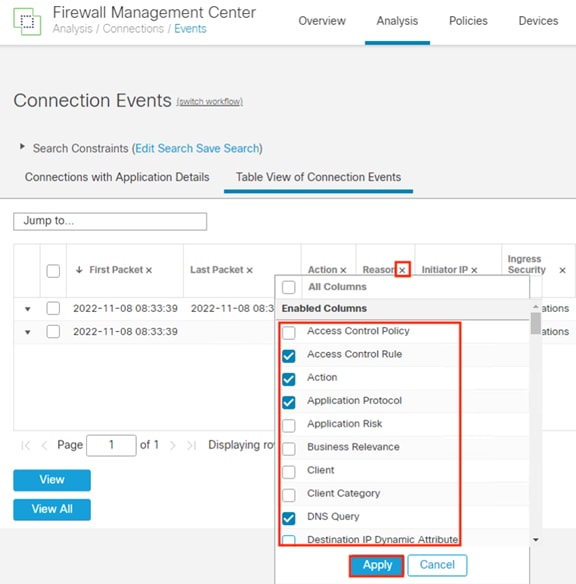Click the Last Packet column header
Viewport: 576px width, 584px height.
click(217, 270)
